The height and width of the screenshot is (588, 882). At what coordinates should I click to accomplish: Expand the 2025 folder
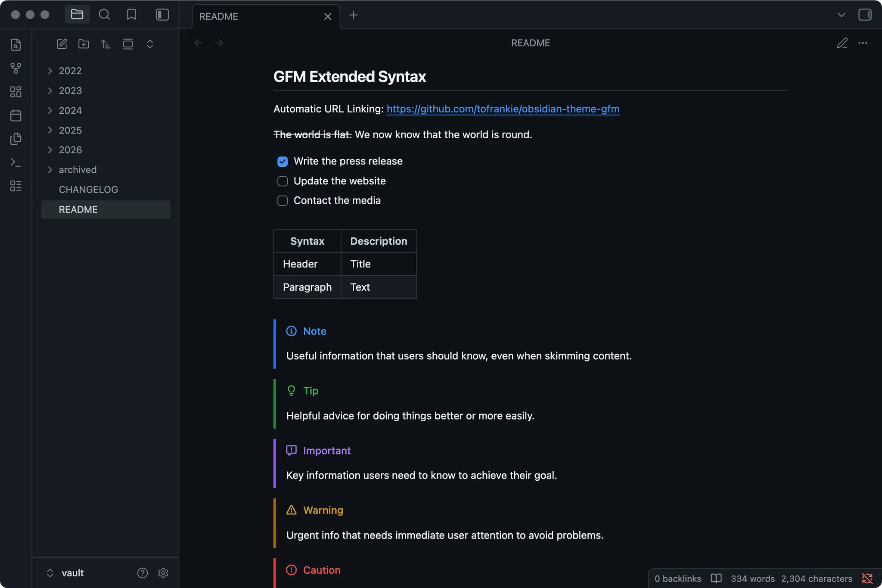(x=50, y=130)
